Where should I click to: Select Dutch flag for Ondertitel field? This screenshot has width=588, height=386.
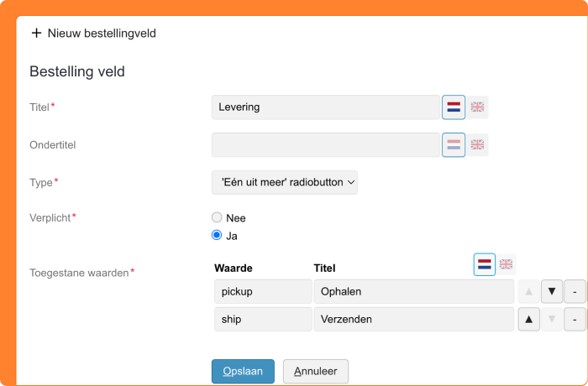click(x=454, y=145)
